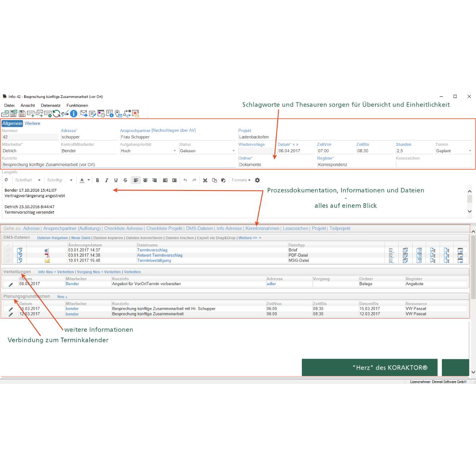
Task: Click the note with pencil toolbar icon
Action: (x=92, y=114)
